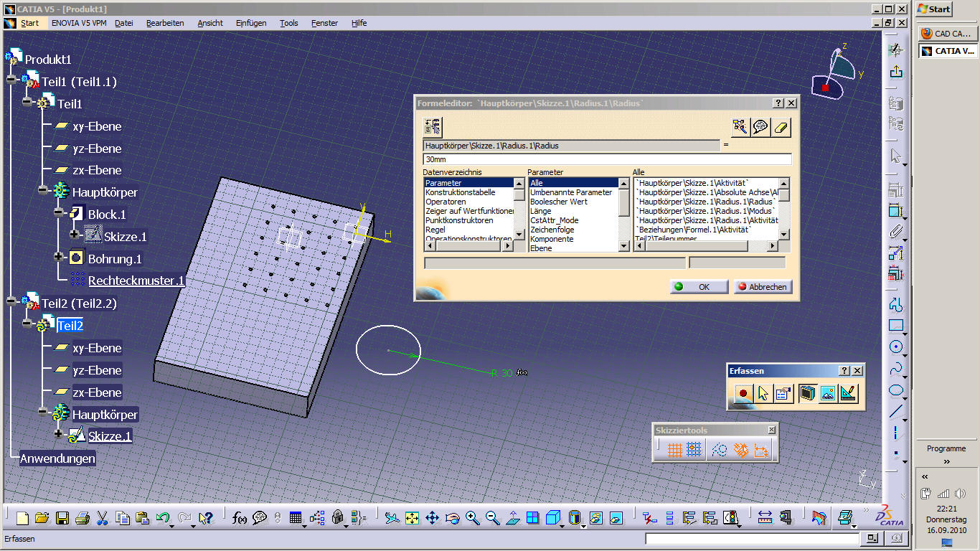
Task: Open the f(x) Formula tool in bottom toolbar
Action: [240, 517]
